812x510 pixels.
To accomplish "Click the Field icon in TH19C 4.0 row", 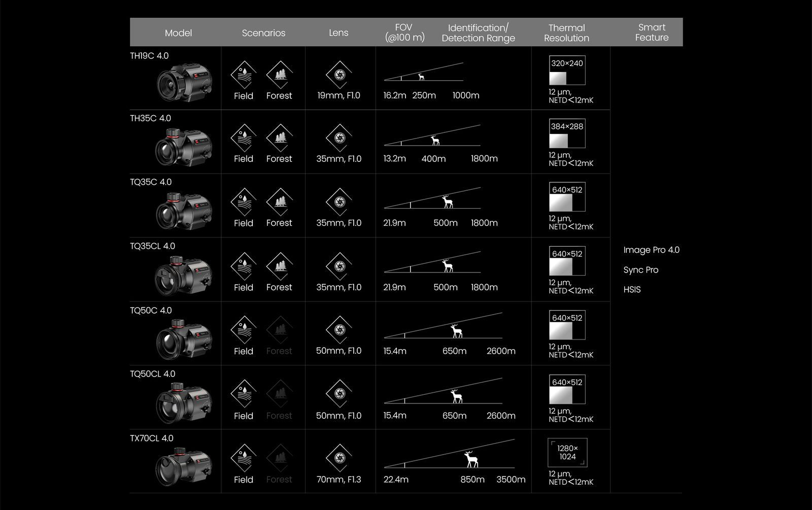I will [x=244, y=75].
